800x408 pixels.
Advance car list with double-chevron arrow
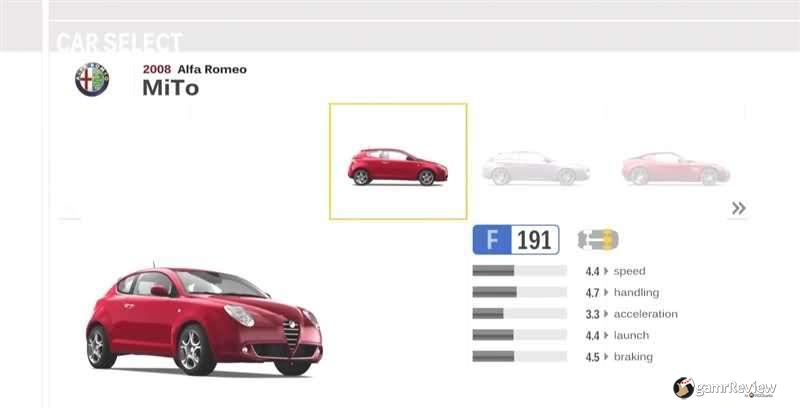(x=738, y=208)
